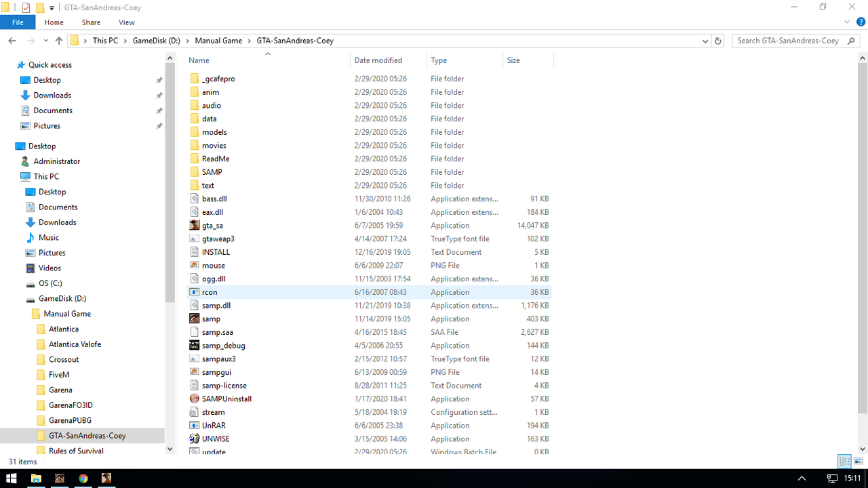This screenshot has width=868, height=488.
Task: Expand the chevron after Manual Game in address bar
Action: coord(250,41)
